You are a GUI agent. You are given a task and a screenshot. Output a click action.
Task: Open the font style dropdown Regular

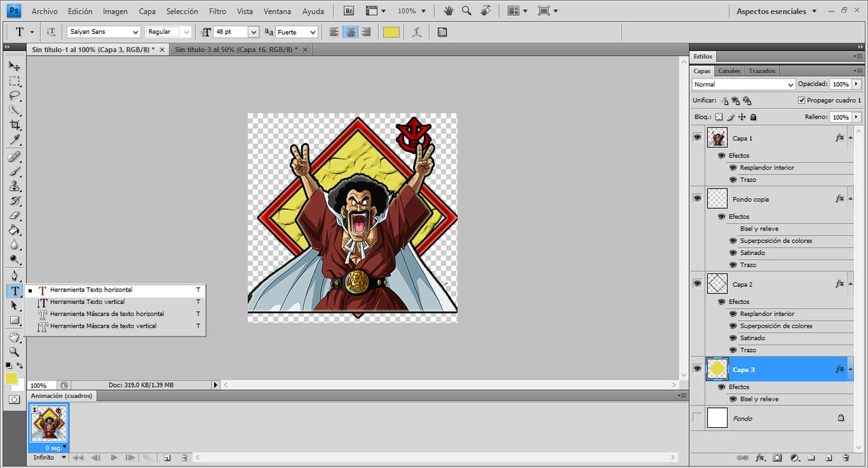click(x=186, y=32)
